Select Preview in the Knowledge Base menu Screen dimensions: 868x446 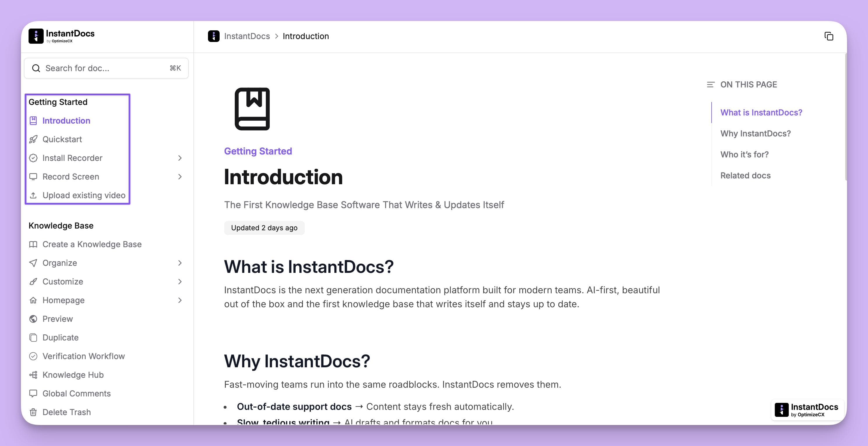(58, 319)
